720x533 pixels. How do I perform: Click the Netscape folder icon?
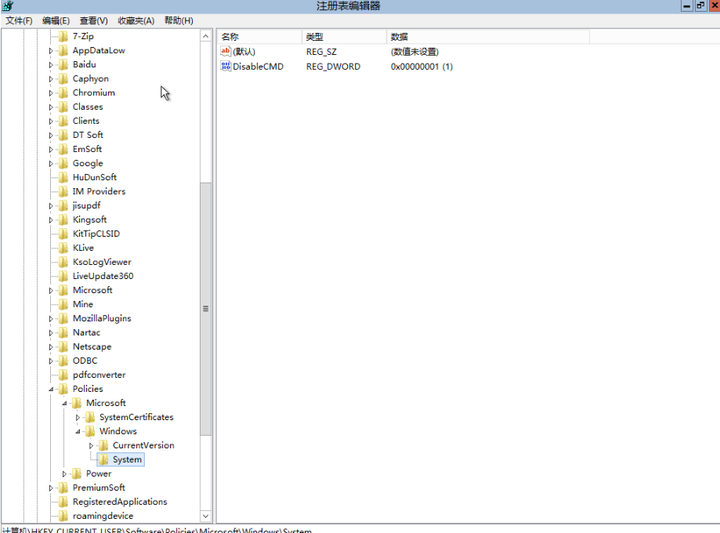tap(63, 347)
